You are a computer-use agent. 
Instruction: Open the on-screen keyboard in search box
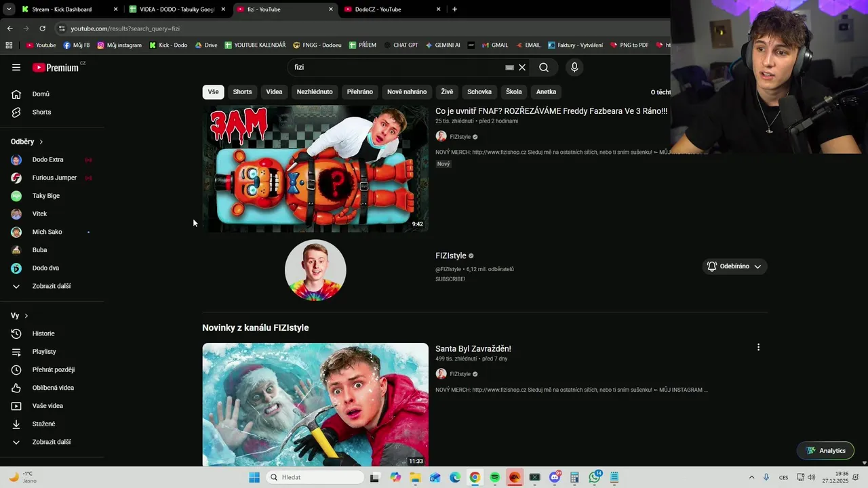(x=509, y=67)
